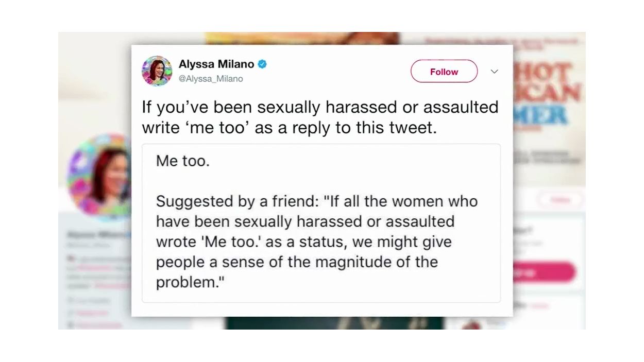Open the Alyssa Milano display name link
644x362 pixels.
point(216,64)
